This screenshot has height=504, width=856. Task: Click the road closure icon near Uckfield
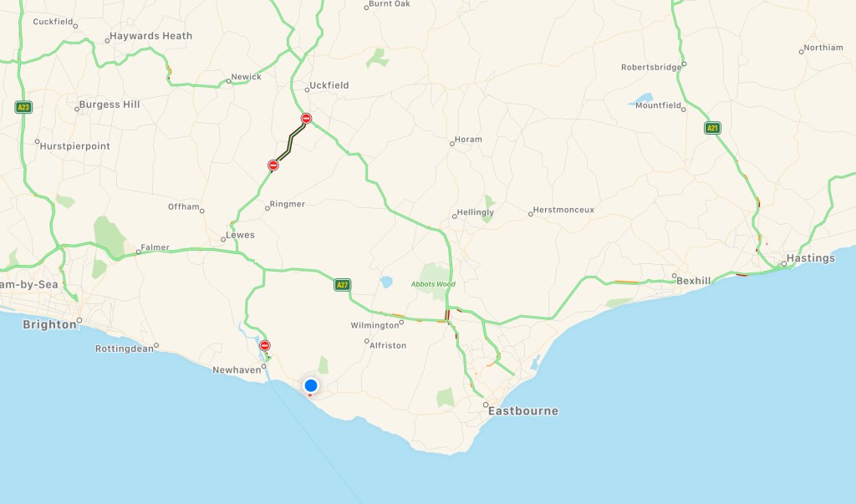point(306,119)
